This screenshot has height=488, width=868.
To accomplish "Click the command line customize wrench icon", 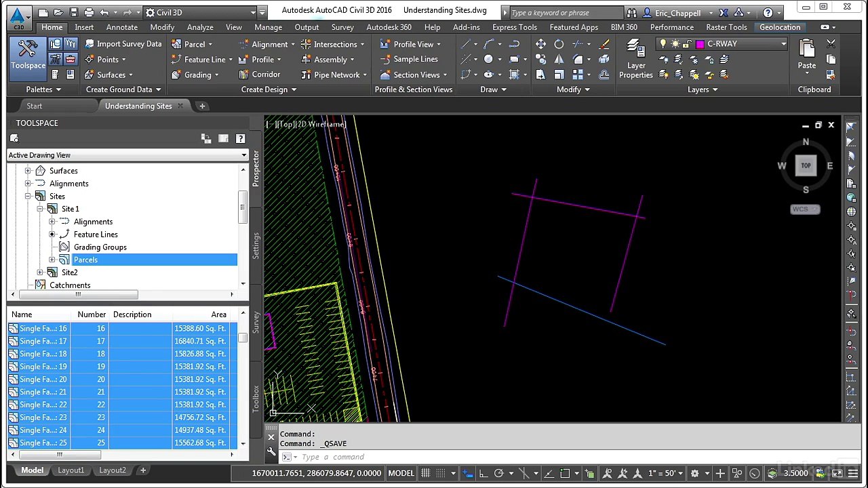I will 271,451.
